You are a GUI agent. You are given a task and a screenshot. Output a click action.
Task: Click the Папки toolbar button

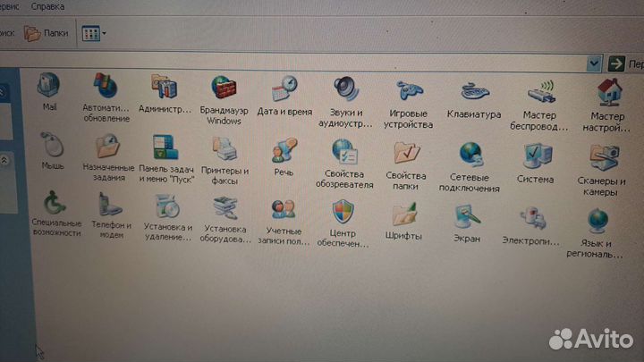[45, 34]
